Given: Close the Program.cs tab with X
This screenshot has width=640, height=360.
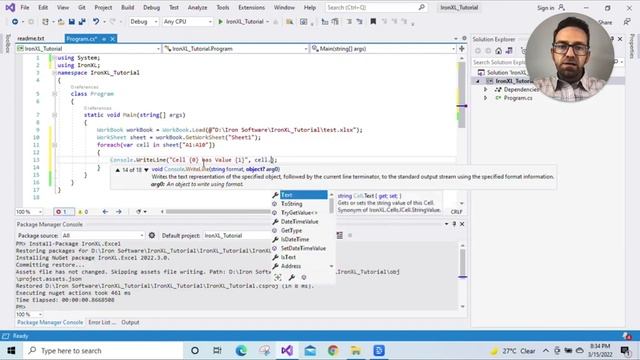Looking at the screenshot, I should (x=112, y=38).
